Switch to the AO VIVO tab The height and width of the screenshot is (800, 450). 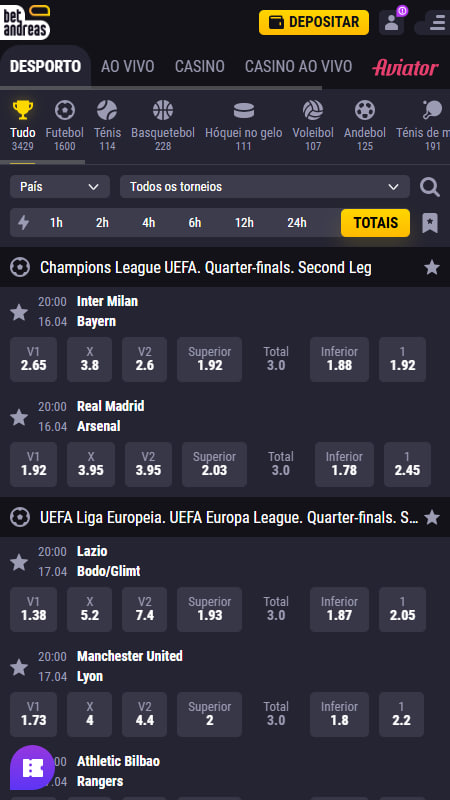click(x=128, y=66)
